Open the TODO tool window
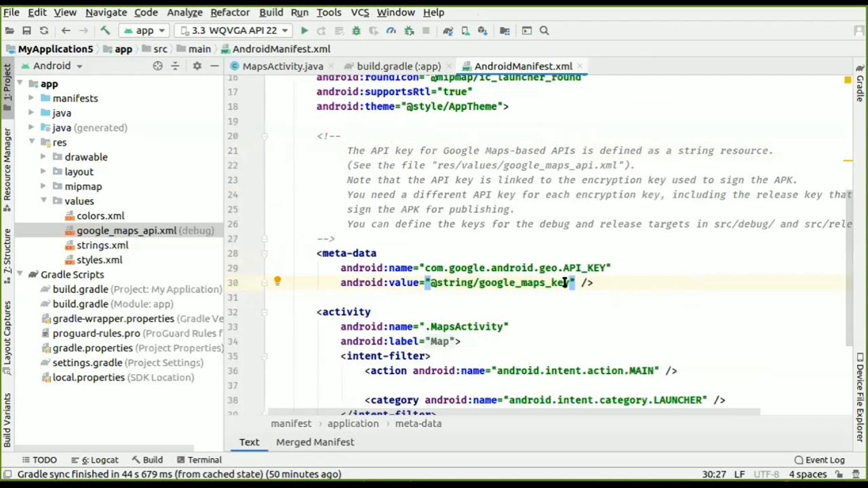 click(x=39, y=460)
